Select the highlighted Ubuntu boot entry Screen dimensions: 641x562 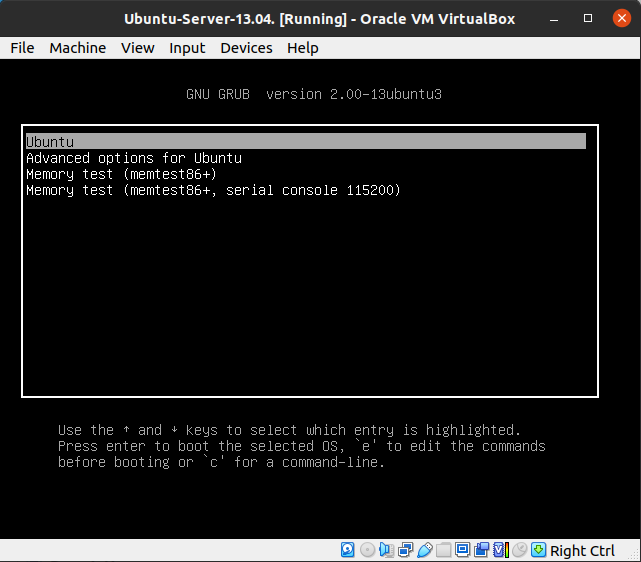coord(306,141)
